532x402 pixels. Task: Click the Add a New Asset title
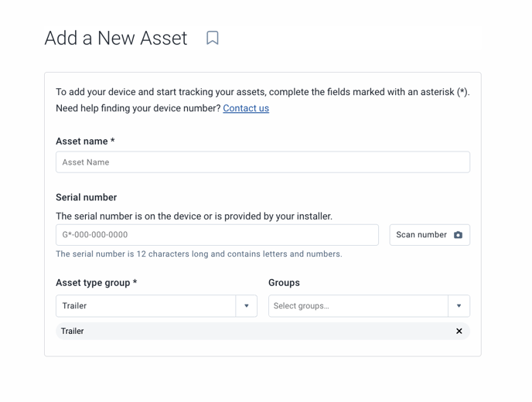(x=116, y=38)
